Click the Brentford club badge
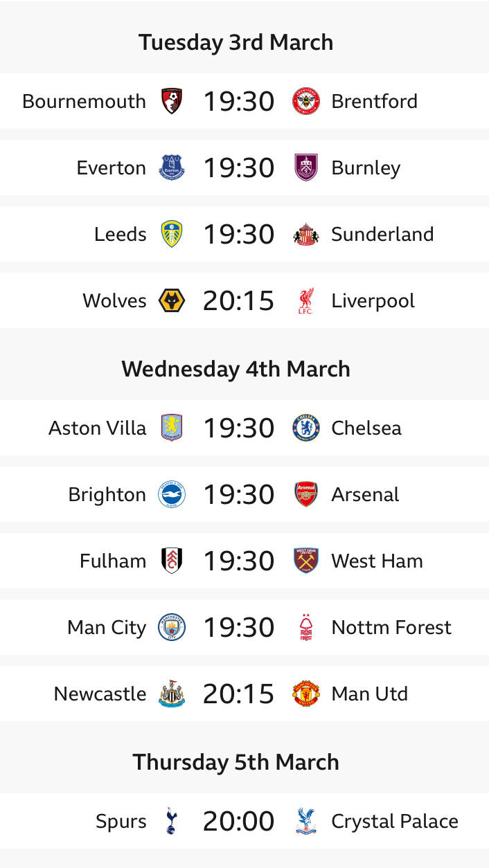Screen dimensions: 489x868 coord(306,101)
